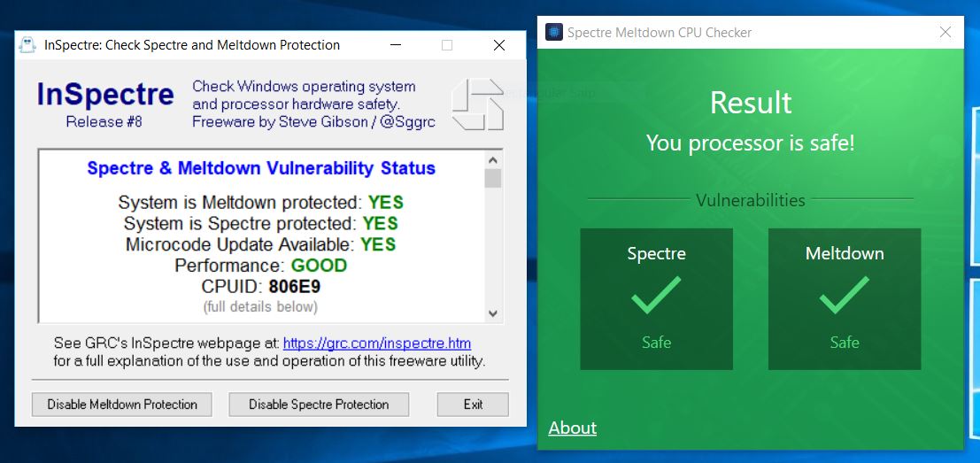
Task: Minimize the InSpectre window
Action: coord(395,45)
